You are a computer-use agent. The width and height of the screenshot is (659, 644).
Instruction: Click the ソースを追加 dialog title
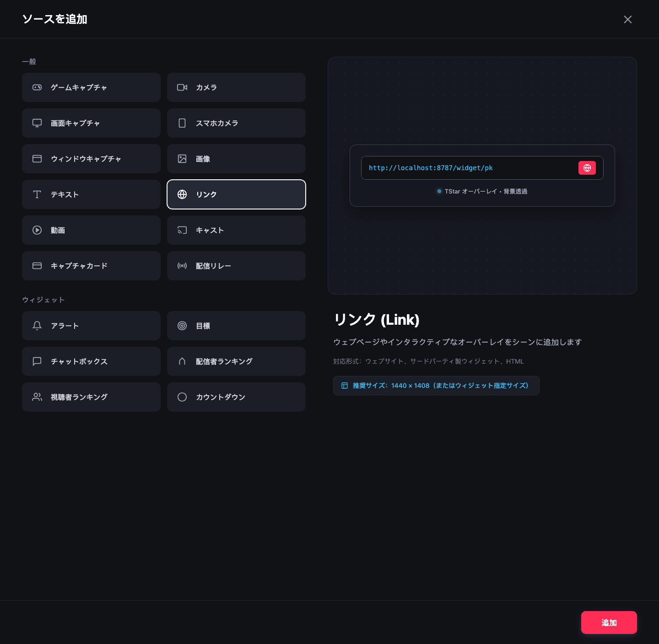click(55, 19)
